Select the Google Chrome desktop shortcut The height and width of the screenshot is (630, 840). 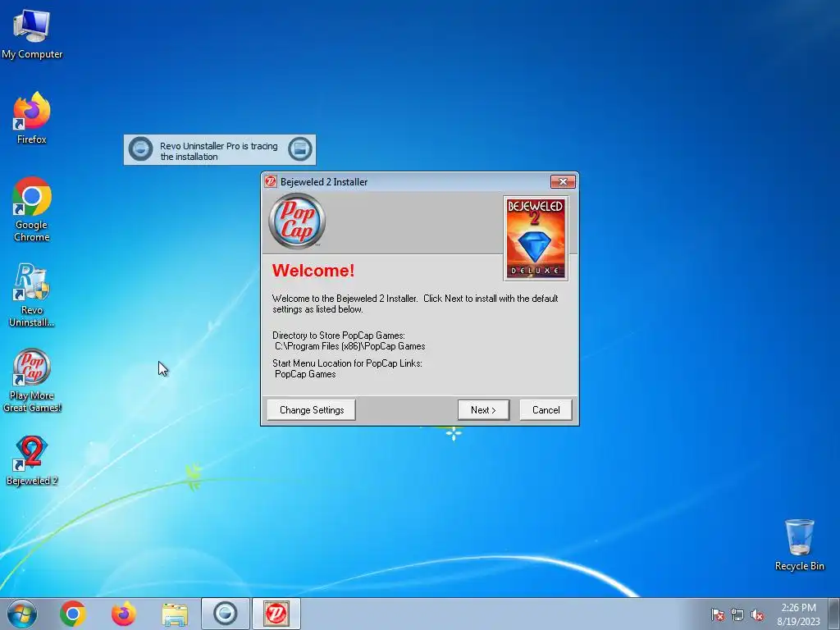[x=32, y=209]
